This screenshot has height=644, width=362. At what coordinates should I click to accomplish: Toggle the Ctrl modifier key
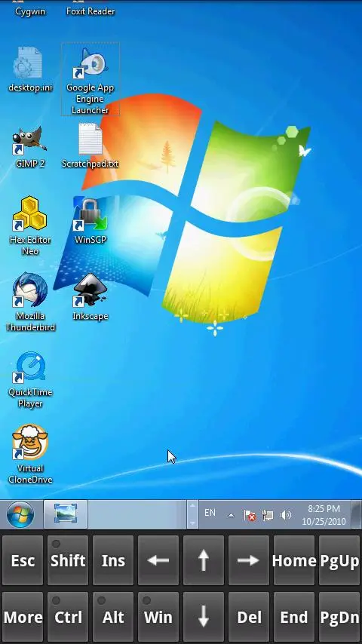[x=68, y=617]
